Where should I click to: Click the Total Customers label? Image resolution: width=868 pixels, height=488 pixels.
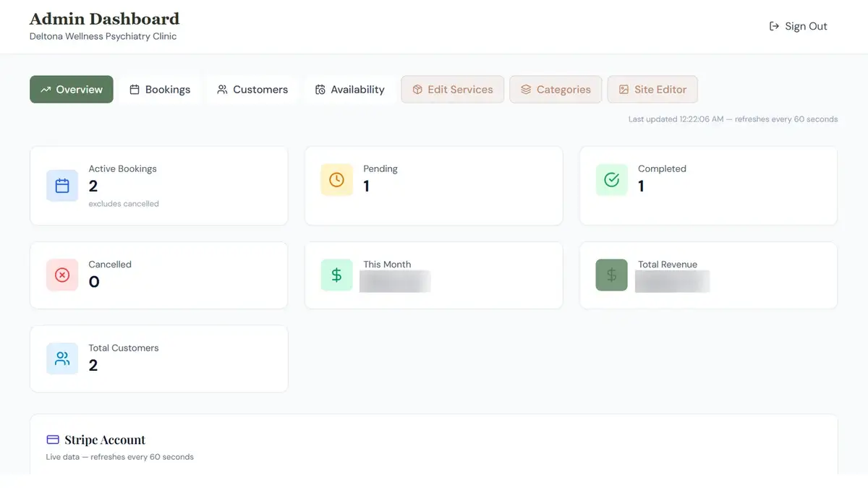coord(124,348)
